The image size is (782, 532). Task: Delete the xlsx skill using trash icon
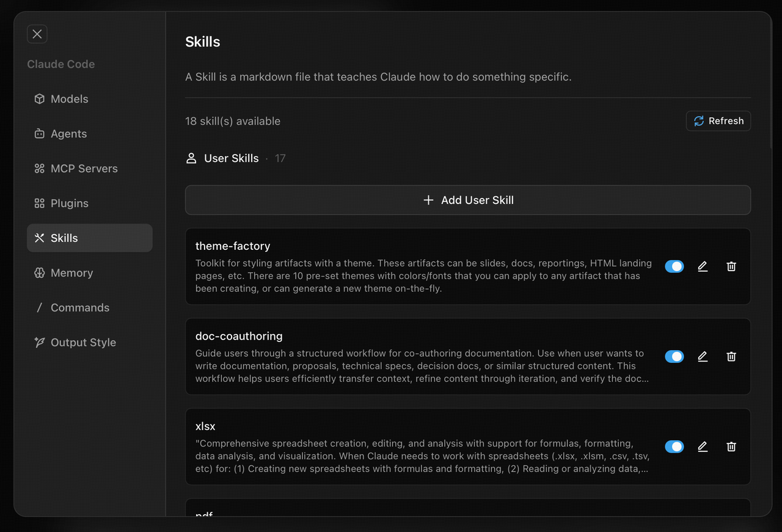click(731, 446)
